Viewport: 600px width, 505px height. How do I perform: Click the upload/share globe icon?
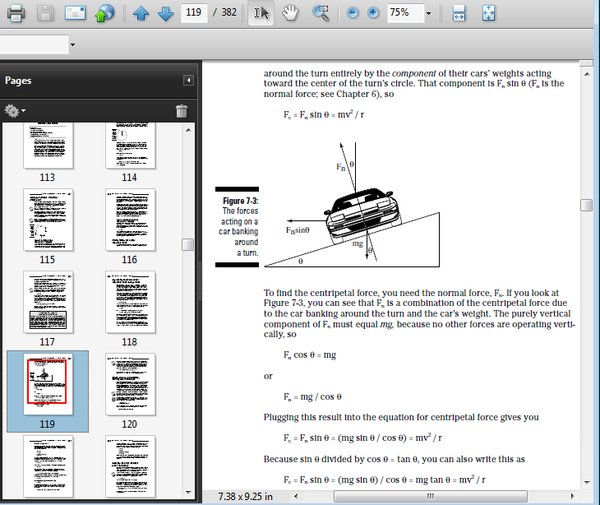pos(104,14)
